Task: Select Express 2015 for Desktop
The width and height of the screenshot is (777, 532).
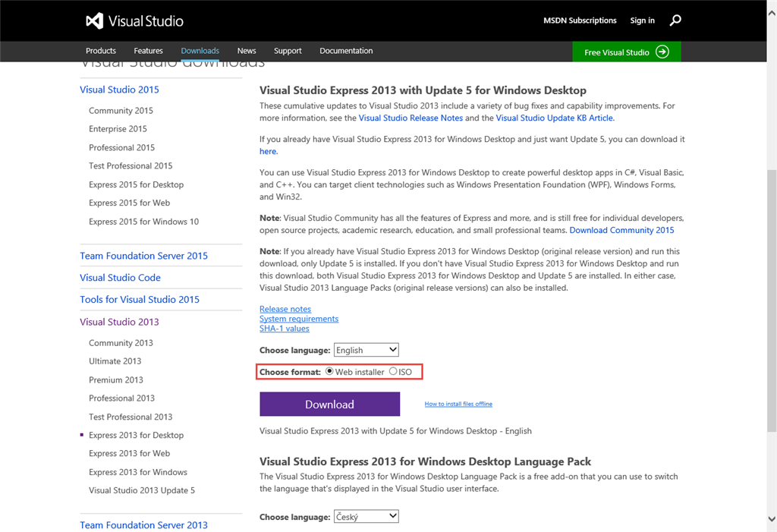Action: [x=137, y=184]
